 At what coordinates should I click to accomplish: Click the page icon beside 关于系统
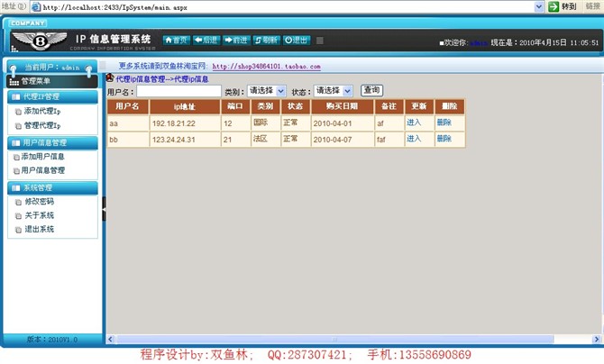(x=18, y=216)
